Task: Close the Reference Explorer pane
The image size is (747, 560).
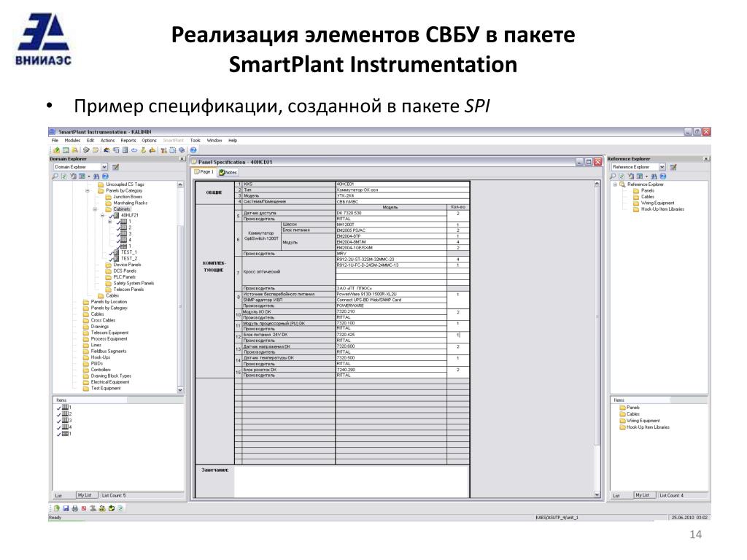Action: click(706, 158)
